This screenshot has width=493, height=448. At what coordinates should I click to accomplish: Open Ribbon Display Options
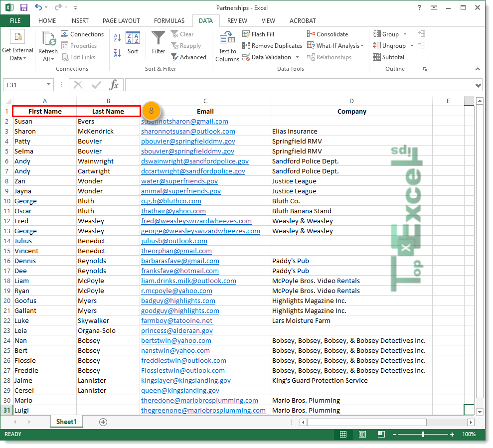coord(434,7)
